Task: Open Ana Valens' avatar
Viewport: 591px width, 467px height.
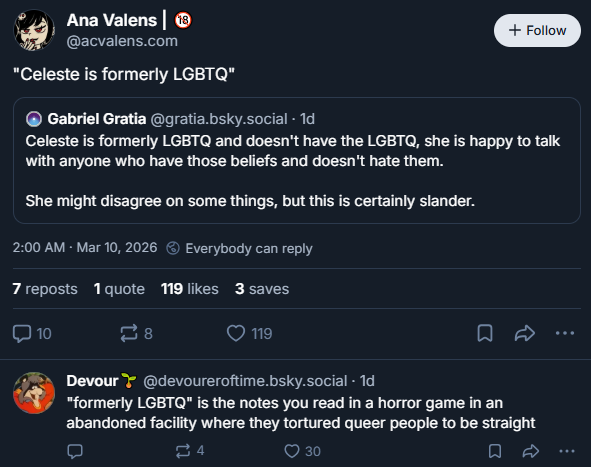Action: [34, 30]
